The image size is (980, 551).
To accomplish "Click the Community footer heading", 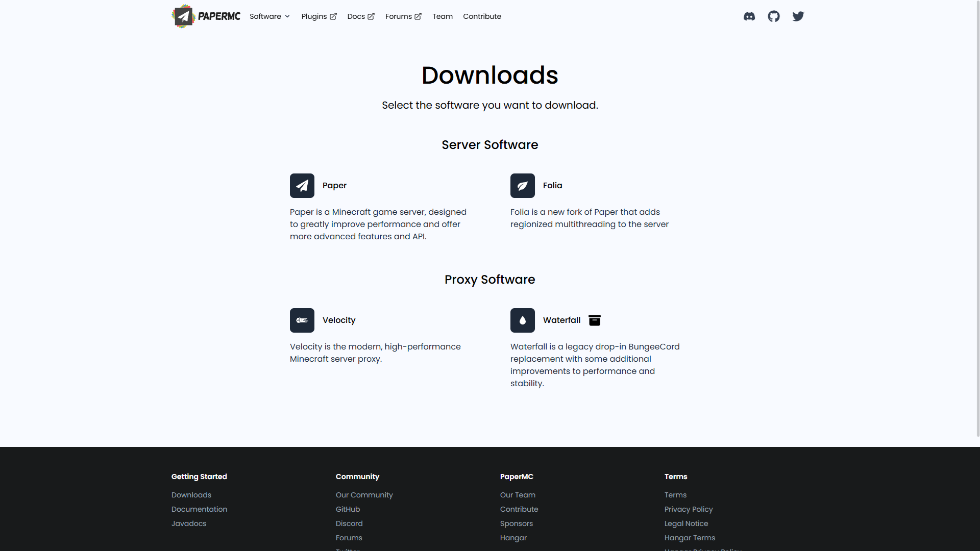I will tap(357, 477).
